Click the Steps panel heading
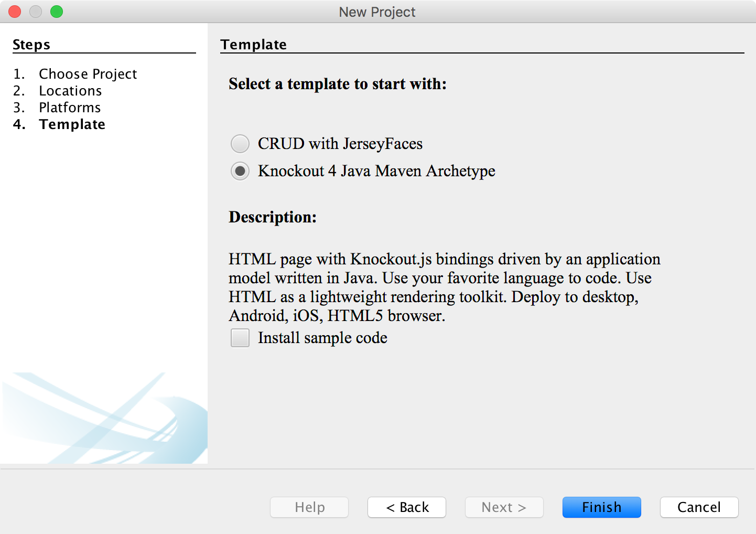Image resolution: width=756 pixels, height=534 pixels. 31,45
